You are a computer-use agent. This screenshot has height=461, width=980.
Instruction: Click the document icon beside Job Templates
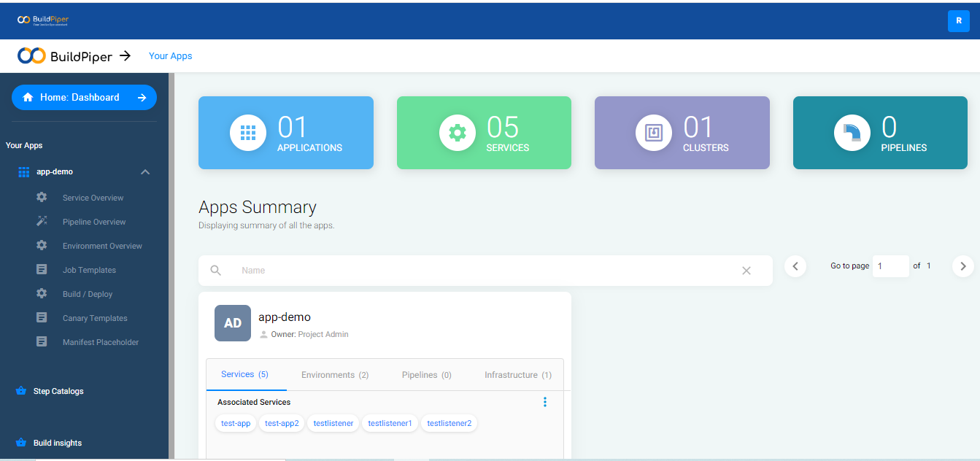tap(42, 269)
